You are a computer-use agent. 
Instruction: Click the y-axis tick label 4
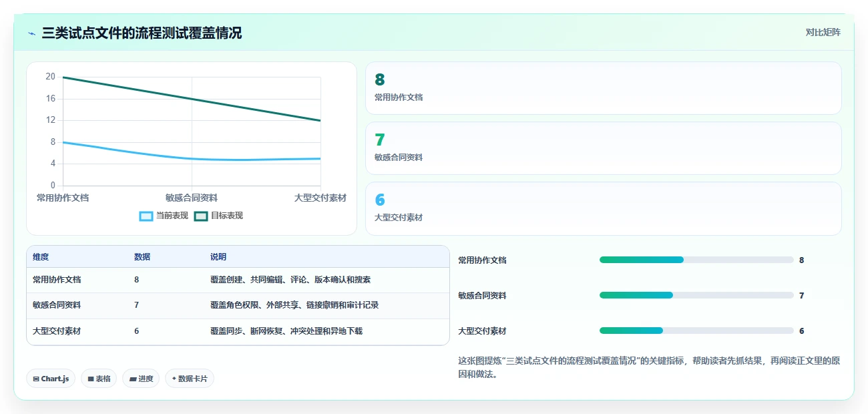click(x=53, y=164)
